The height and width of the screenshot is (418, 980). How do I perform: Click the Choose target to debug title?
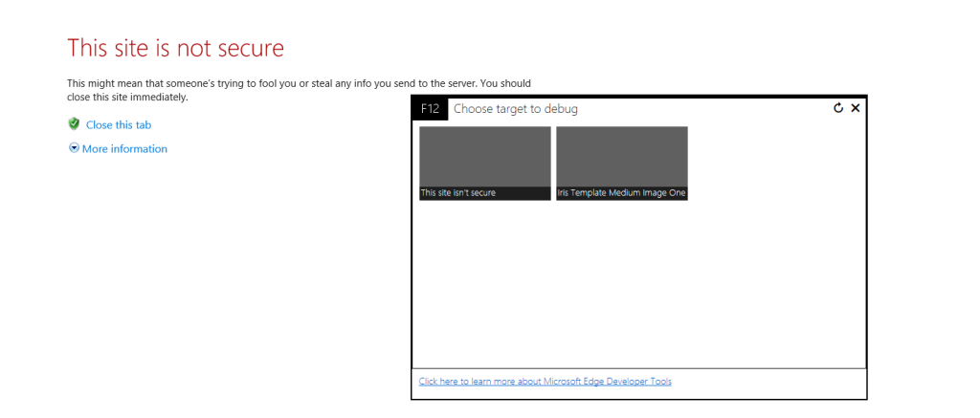point(515,109)
